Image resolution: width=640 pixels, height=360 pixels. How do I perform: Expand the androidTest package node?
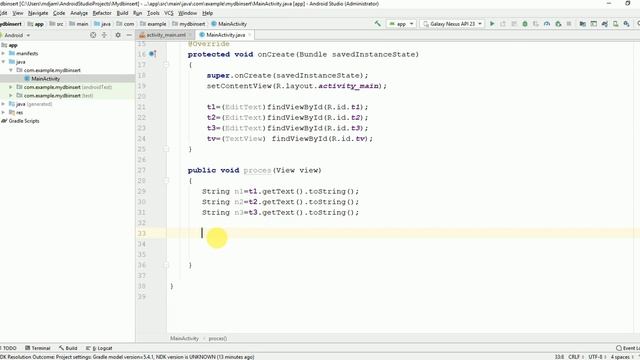(11, 87)
